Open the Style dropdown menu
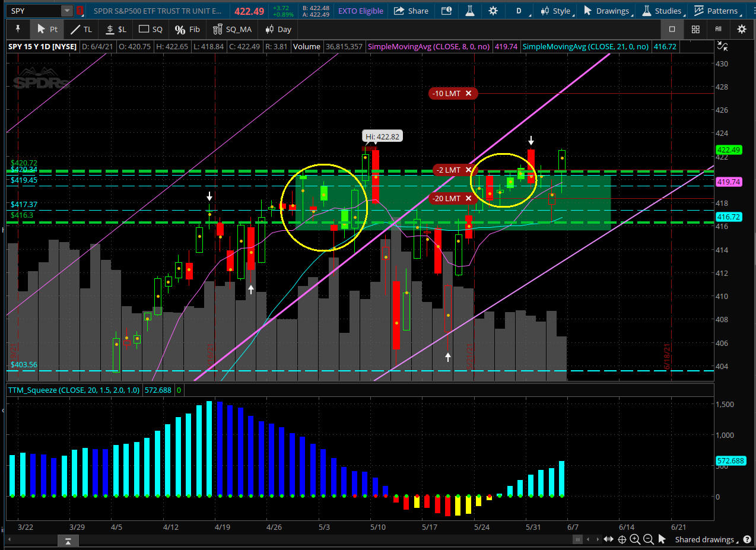 pos(557,11)
